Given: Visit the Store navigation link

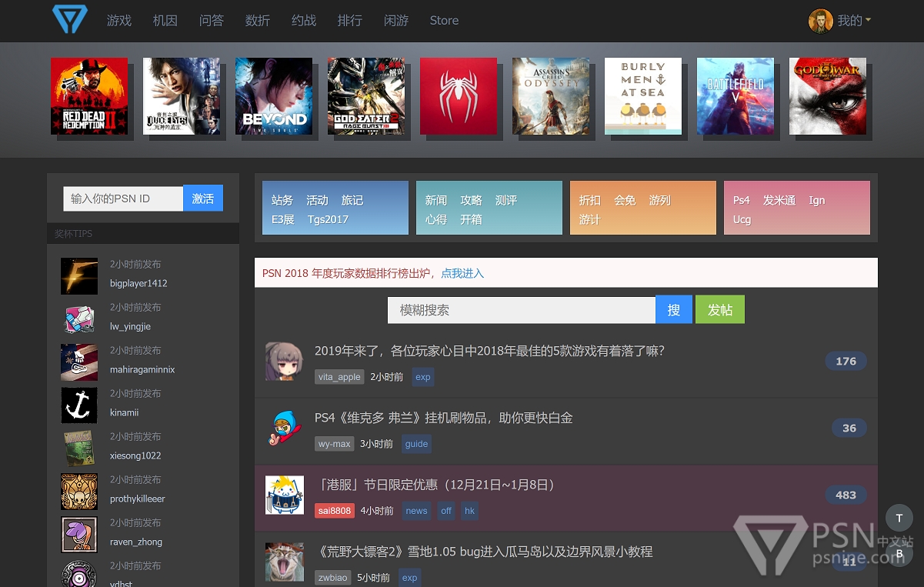Looking at the screenshot, I should tap(444, 21).
